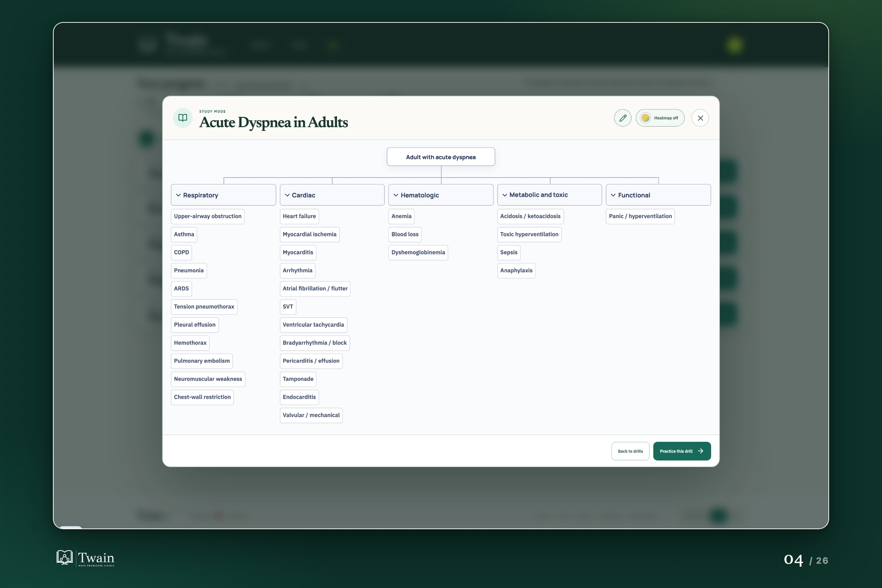Select the Pneumonia node

(189, 270)
